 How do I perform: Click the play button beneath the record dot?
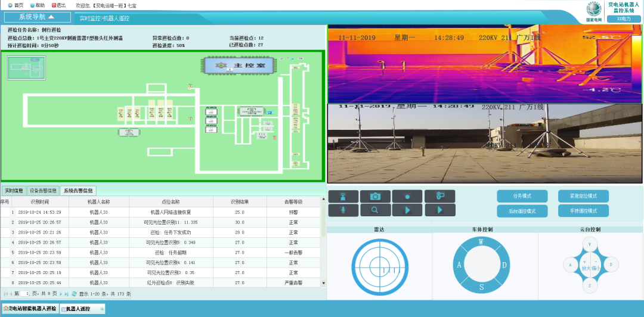pyautogui.click(x=407, y=210)
